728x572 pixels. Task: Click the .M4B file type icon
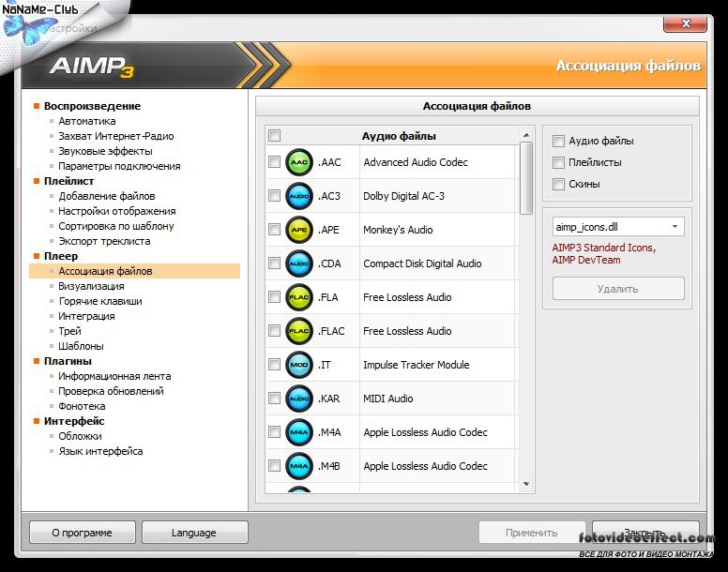[x=299, y=466]
